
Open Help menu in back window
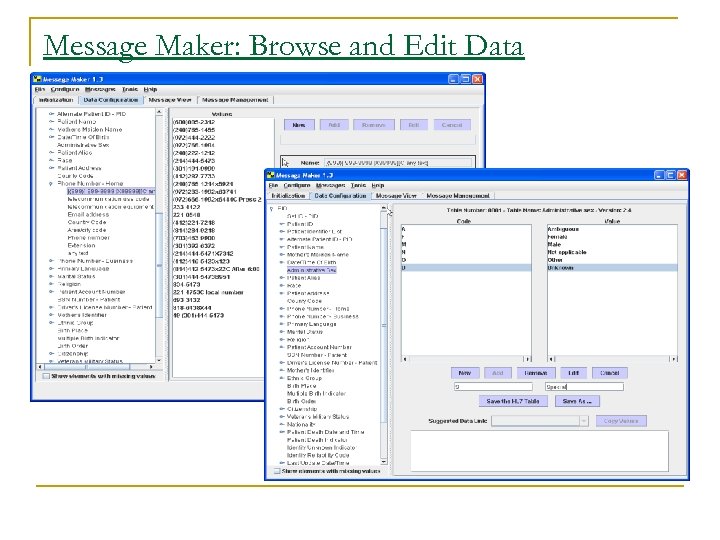click(150, 89)
